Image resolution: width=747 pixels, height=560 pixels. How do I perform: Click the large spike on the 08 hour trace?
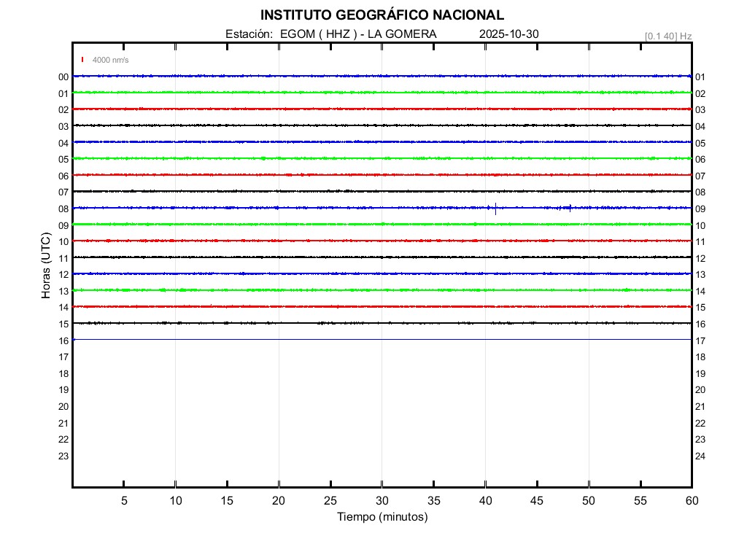pyautogui.click(x=495, y=209)
